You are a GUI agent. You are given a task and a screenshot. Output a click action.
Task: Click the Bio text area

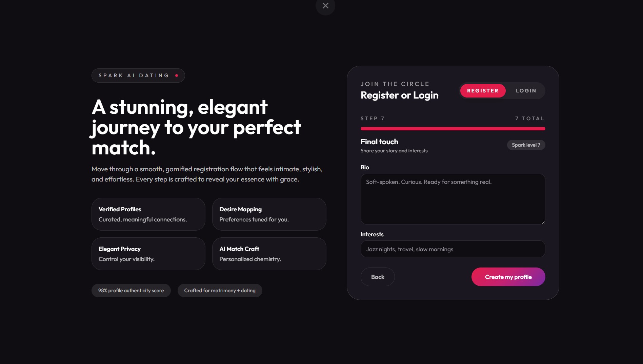coord(453,199)
